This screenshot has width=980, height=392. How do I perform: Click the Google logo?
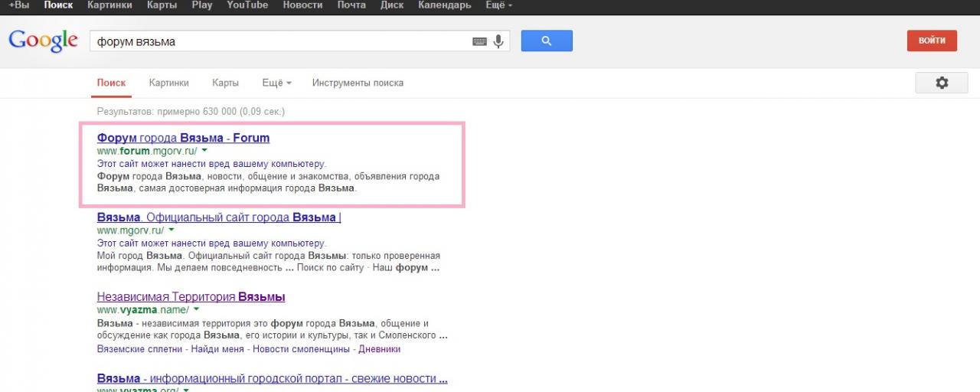[x=43, y=41]
